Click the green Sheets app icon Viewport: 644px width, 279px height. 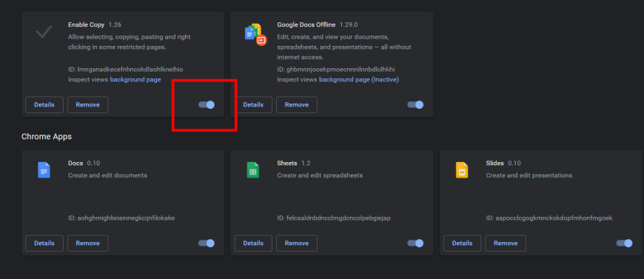pyautogui.click(x=253, y=169)
